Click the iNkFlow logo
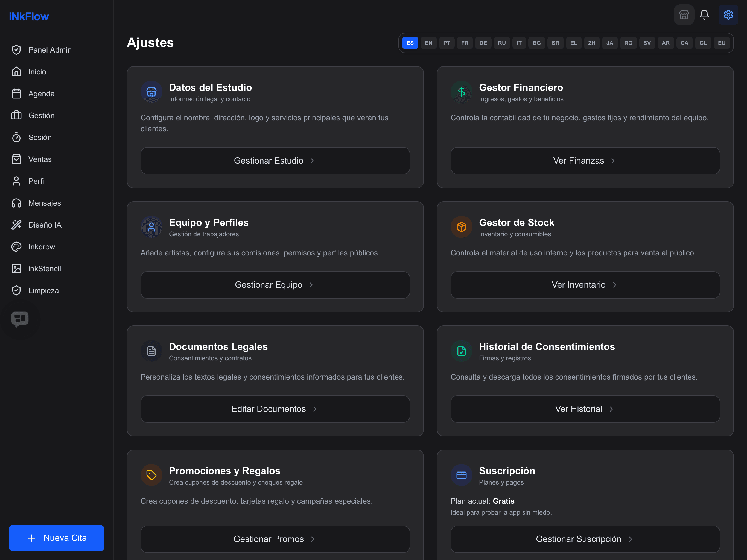The image size is (747, 560). point(29,16)
